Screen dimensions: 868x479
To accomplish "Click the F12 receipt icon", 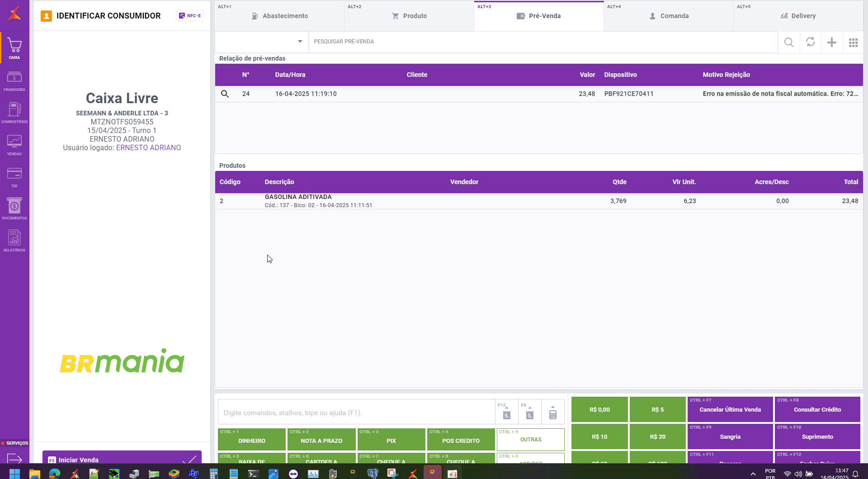I will (x=506, y=412).
